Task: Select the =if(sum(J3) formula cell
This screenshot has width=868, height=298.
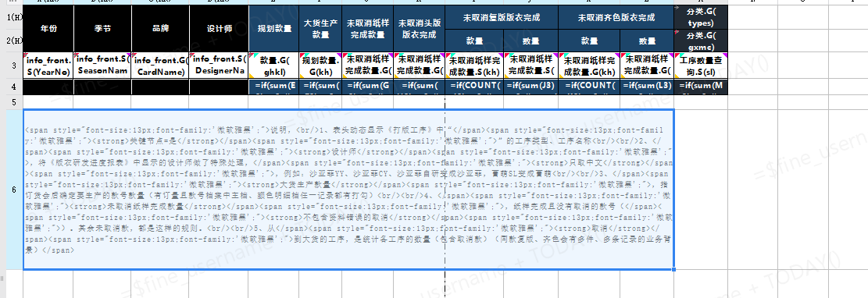Action: click(530, 87)
